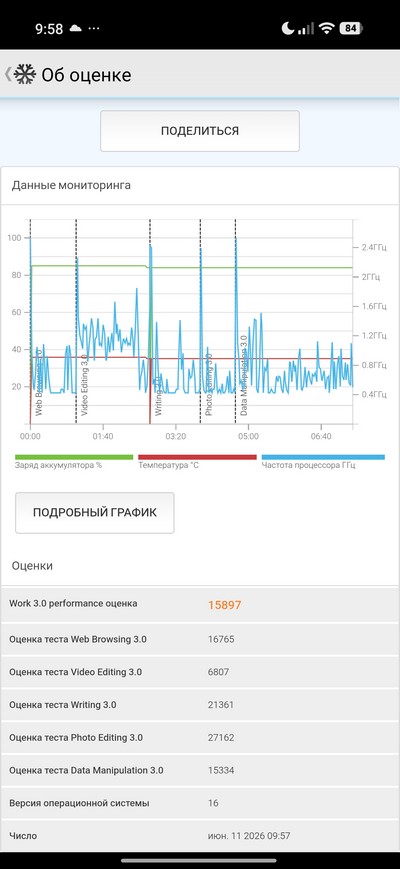The width and height of the screenshot is (400, 869).
Task: Tap the red temperature legend bar
Action: point(197,457)
